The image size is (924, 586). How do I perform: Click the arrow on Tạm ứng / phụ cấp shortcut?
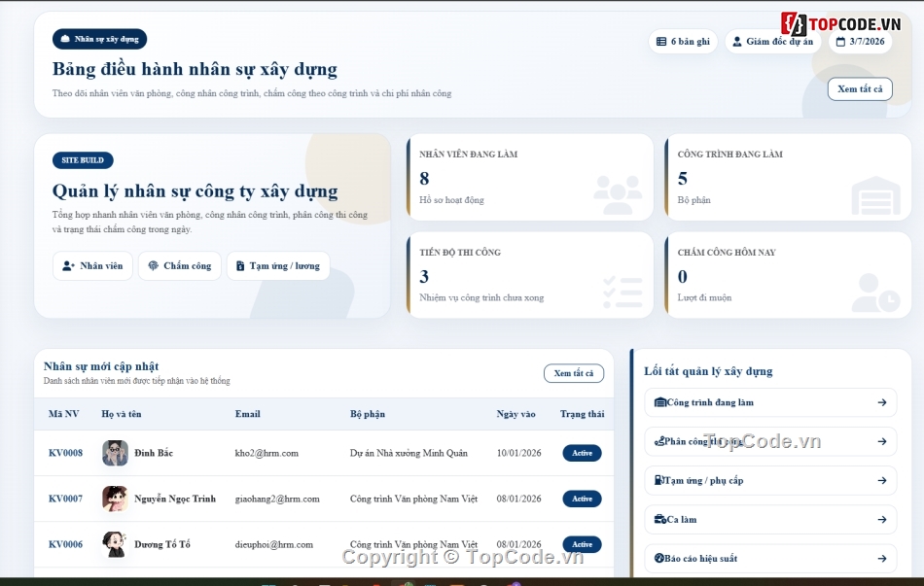(x=882, y=481)
